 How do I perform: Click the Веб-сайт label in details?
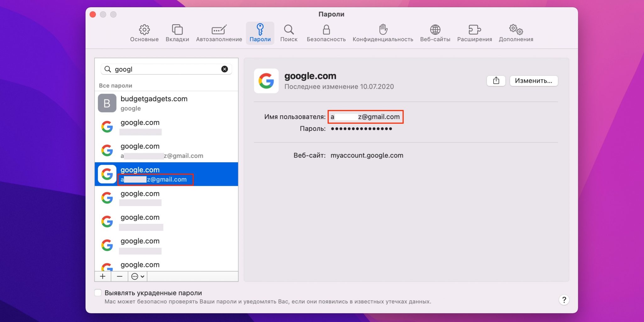309,155
